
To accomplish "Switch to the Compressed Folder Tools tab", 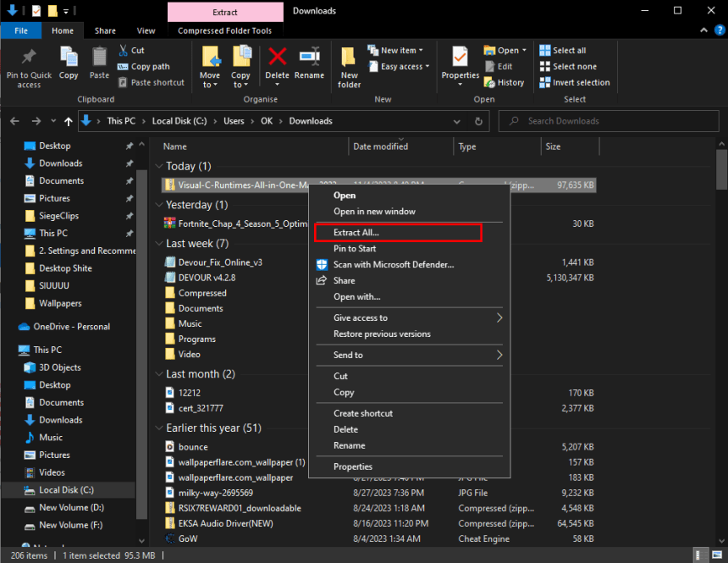I will click(224, 30).
